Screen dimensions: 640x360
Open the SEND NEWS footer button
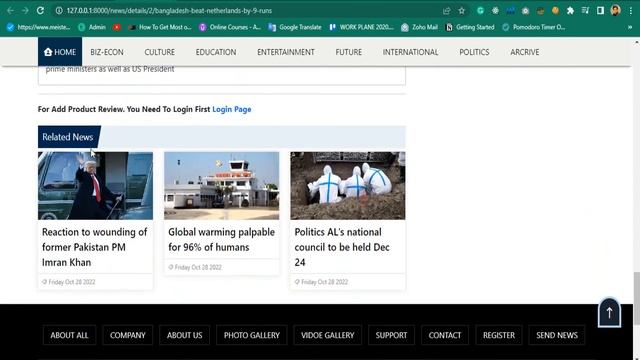pos(557,335)
